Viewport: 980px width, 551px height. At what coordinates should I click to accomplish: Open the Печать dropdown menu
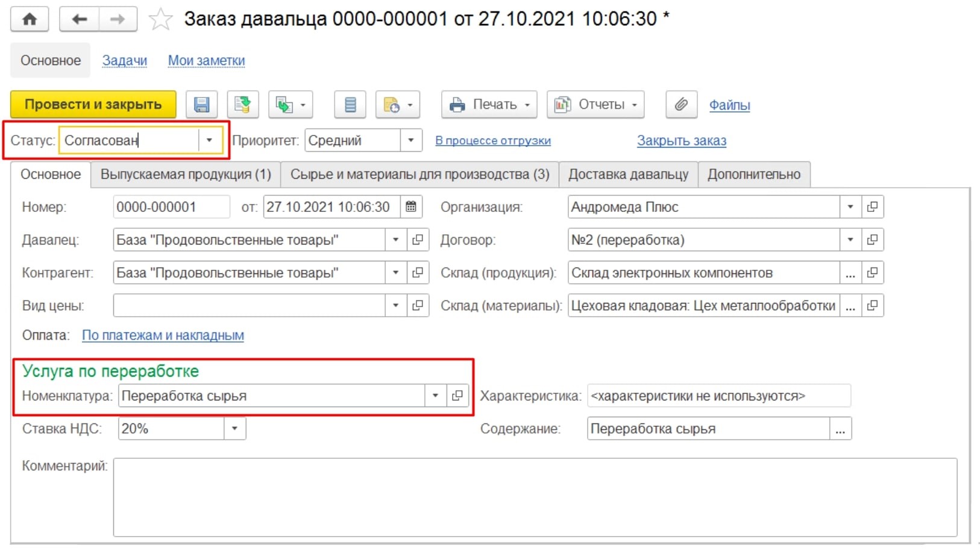coord(489,105)
